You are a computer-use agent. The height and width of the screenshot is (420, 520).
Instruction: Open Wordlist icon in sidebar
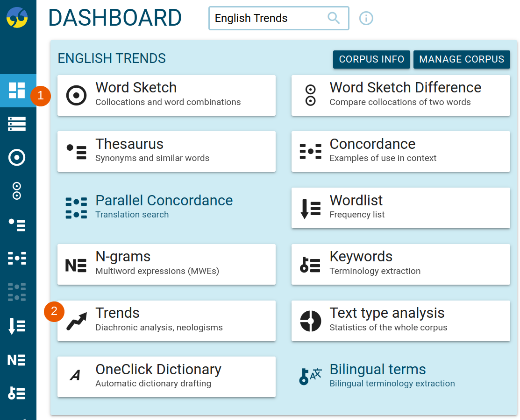pyautogui.click(x=17, y=326)
